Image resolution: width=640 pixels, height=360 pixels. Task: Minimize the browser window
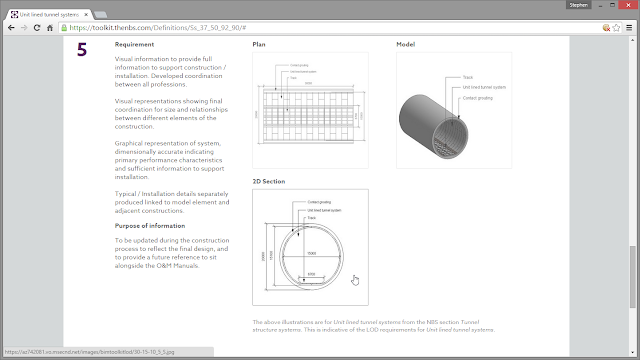600,5
